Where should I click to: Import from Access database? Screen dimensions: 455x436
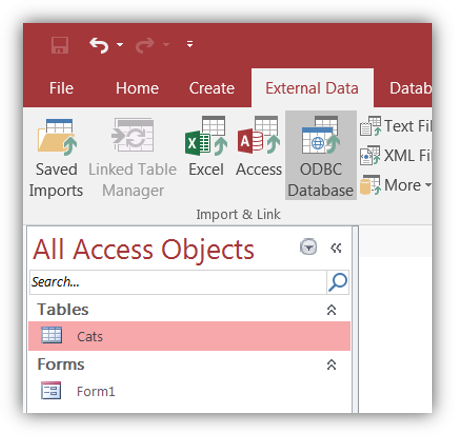[259, 147]
